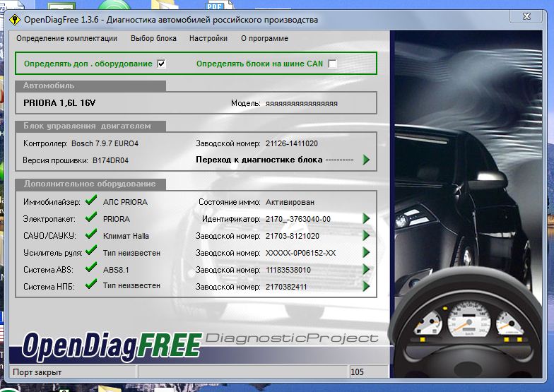
Task: Click controller value Bosch 7.9.7 EURO4
Action: 105,143
